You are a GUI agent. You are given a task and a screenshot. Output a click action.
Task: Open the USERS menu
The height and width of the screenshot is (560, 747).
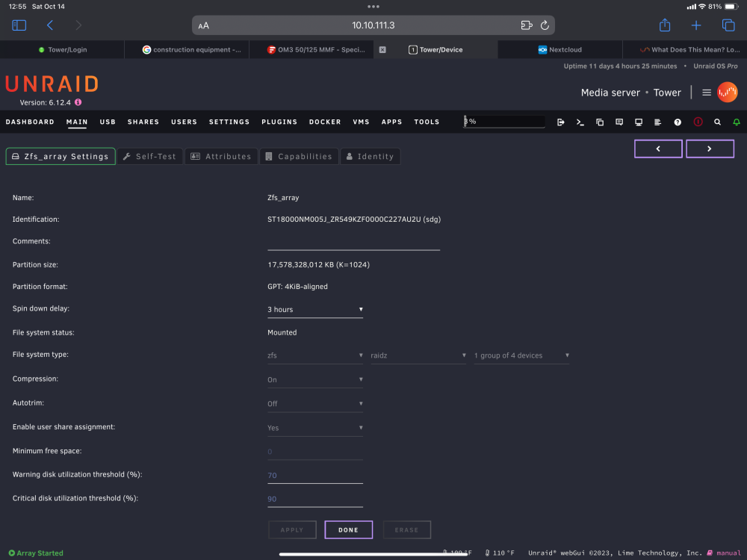tap(185, 122)
